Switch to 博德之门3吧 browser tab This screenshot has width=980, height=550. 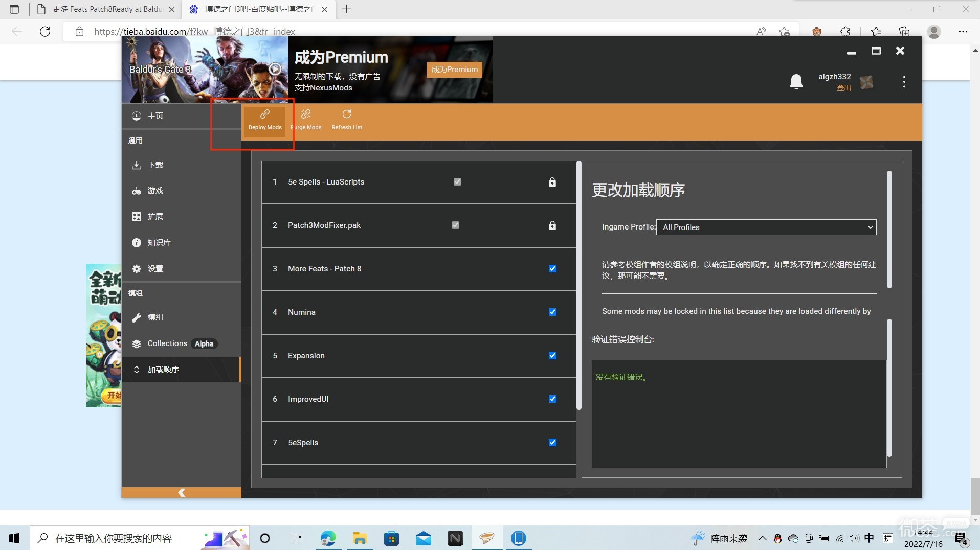coord(258,9)
